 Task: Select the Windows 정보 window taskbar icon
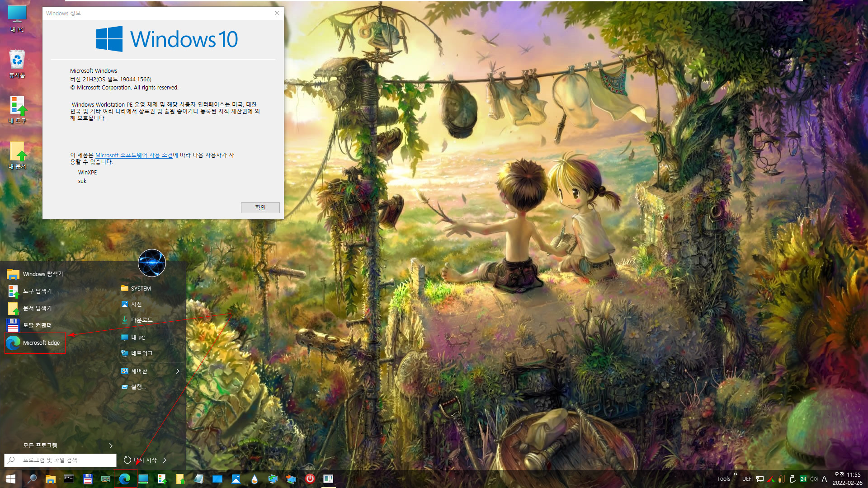point(329,479)
